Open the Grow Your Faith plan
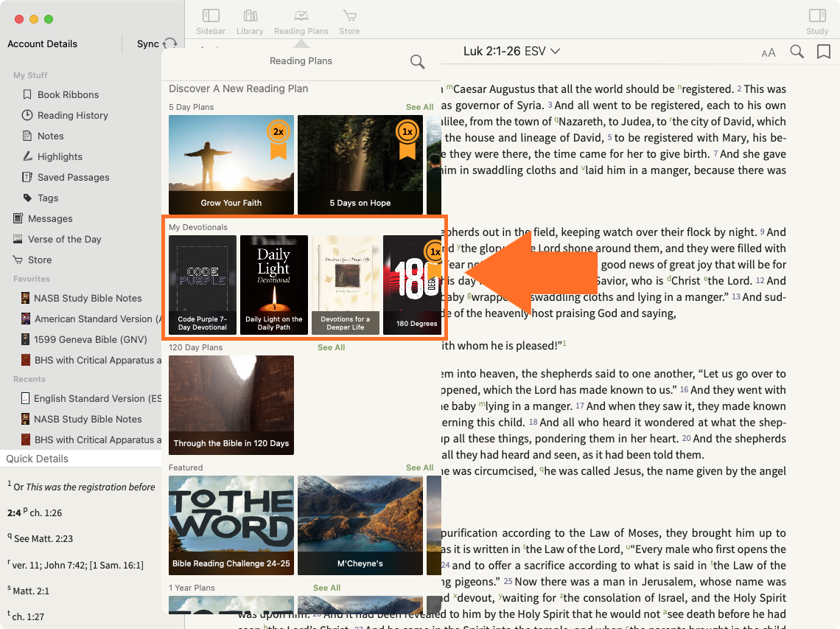Image resolution: width=840 pixels, height=629 pixels. coord(231,164)
